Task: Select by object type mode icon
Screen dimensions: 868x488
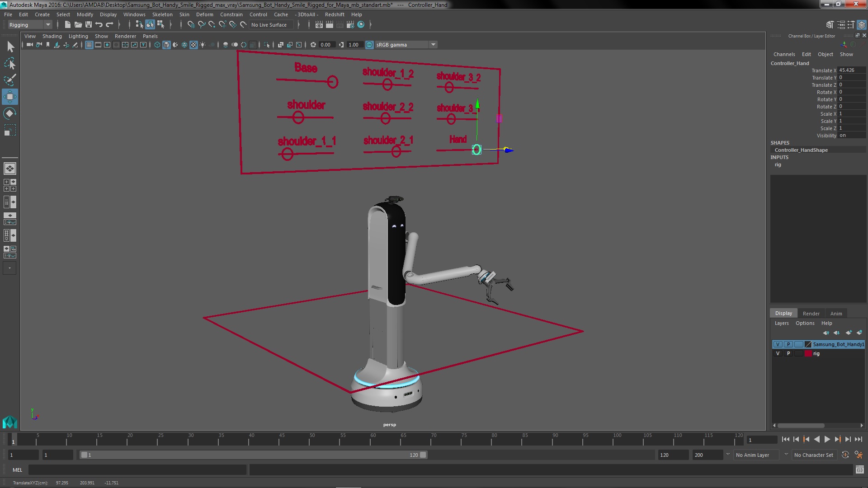Action: [150, 24]
